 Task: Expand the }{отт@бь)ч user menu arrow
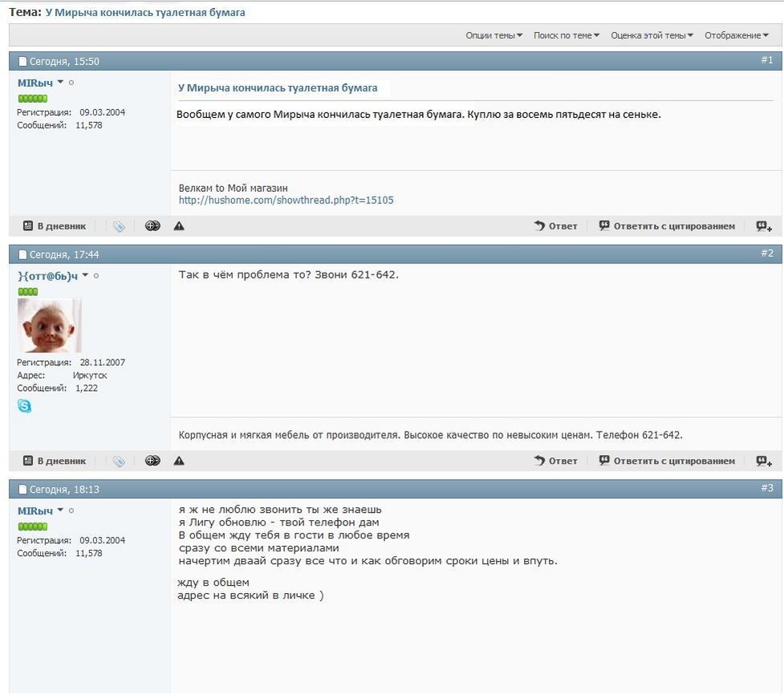(85, 275)
